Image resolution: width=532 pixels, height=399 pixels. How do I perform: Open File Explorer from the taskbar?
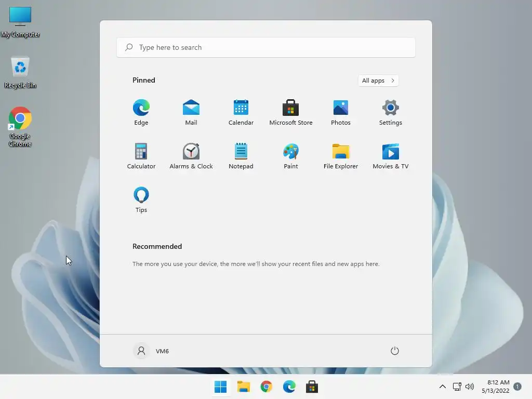click(243, 387)
